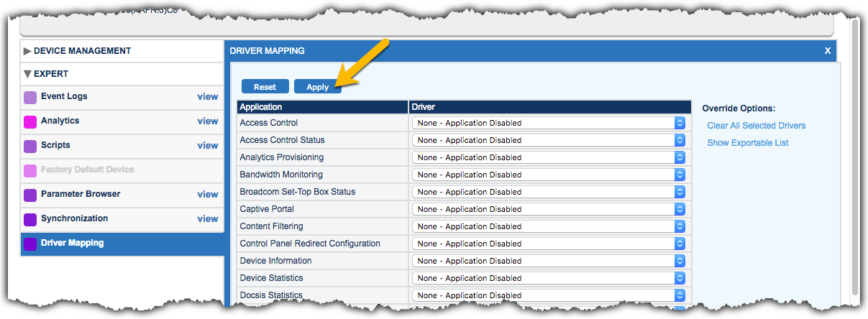Click the magenta Analytics icon

[30, 122]
